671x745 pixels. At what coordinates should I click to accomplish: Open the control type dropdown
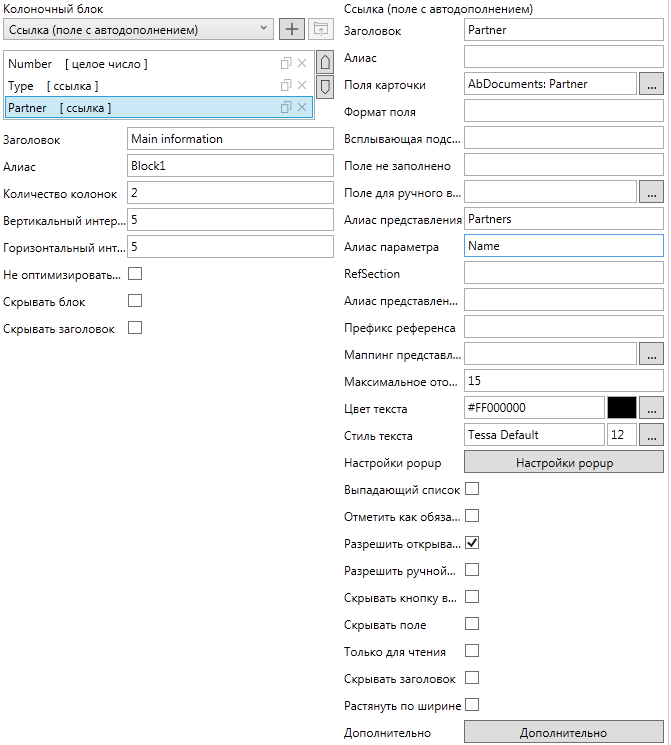point(138,29)
